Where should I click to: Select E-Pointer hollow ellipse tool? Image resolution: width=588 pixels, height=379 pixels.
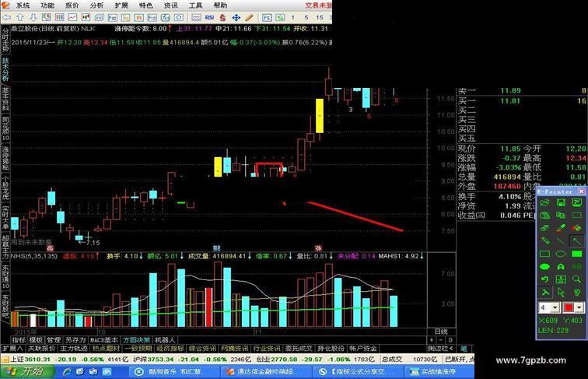pyautogui.click(x=561, y=254)
